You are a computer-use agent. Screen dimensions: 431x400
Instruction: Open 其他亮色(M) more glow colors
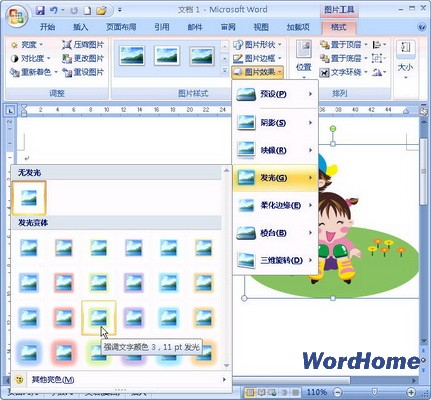(120, 379)
